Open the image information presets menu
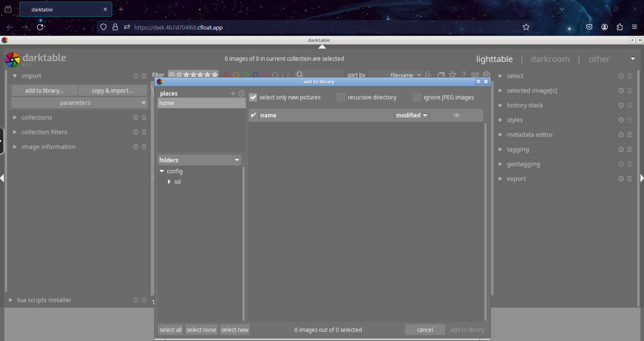 144,147
